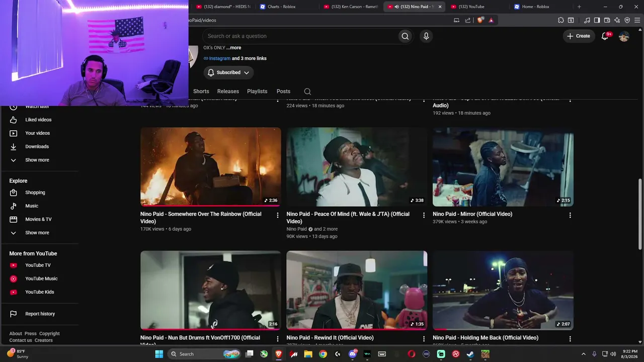
Task: Open the Subscribed notification dropdown
Action: tap(228, 72)
